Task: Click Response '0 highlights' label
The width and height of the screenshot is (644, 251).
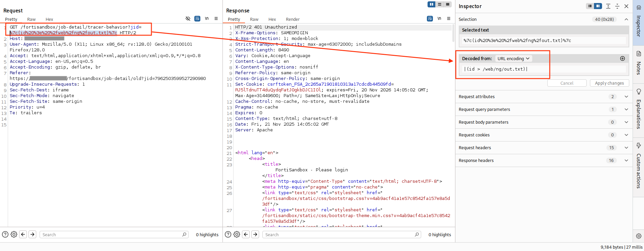Action: point(440,235)
